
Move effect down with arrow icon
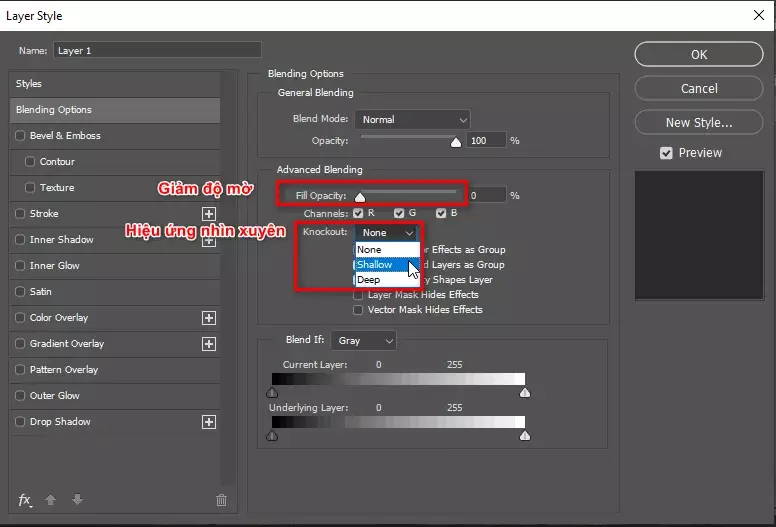tap(77, 500)
